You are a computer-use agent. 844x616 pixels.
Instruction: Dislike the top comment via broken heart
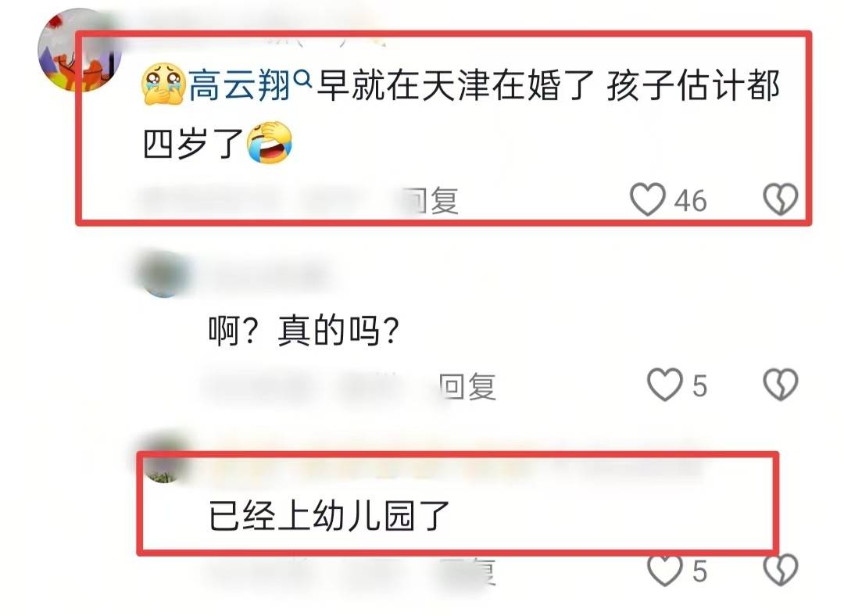click(x=781, y=199)
